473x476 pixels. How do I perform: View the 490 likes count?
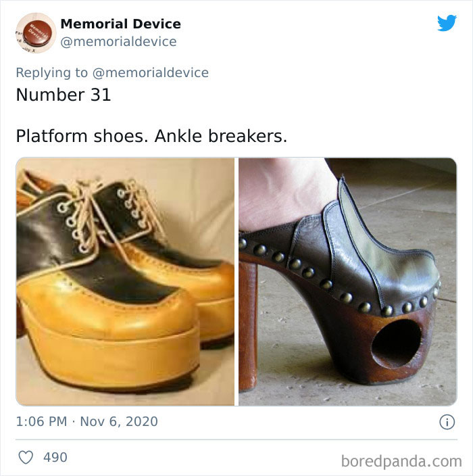[55, 457]
